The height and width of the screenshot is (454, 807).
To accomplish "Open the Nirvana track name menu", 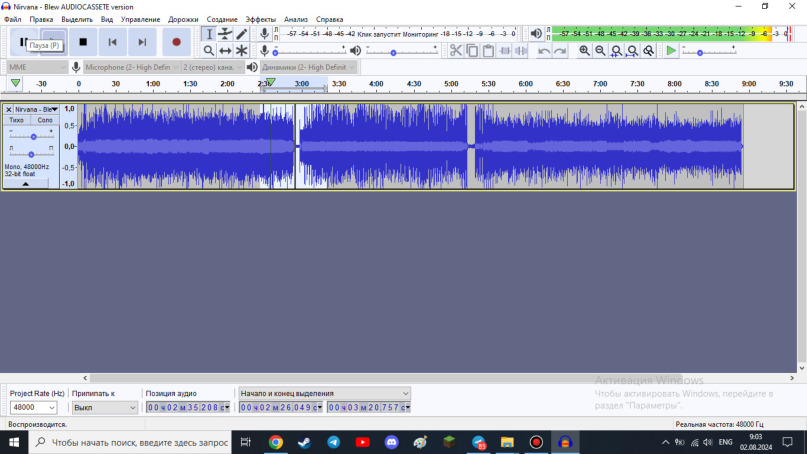I will pos(36,109).
